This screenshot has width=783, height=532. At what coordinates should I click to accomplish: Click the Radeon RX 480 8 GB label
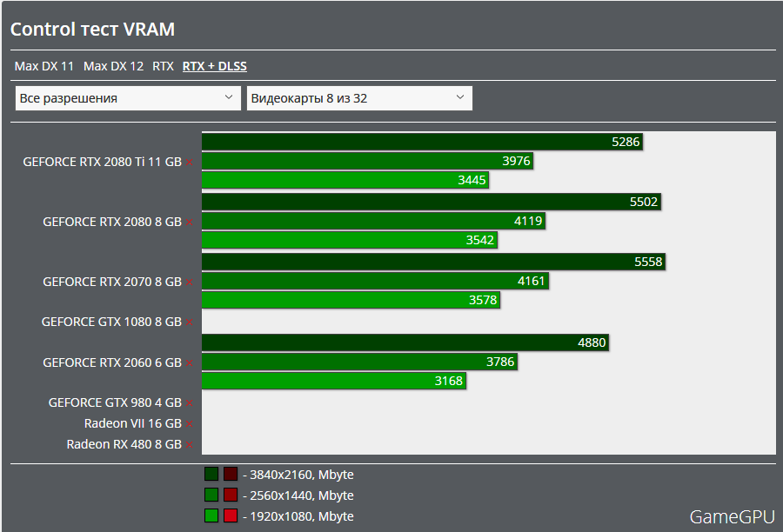point(124,444)
